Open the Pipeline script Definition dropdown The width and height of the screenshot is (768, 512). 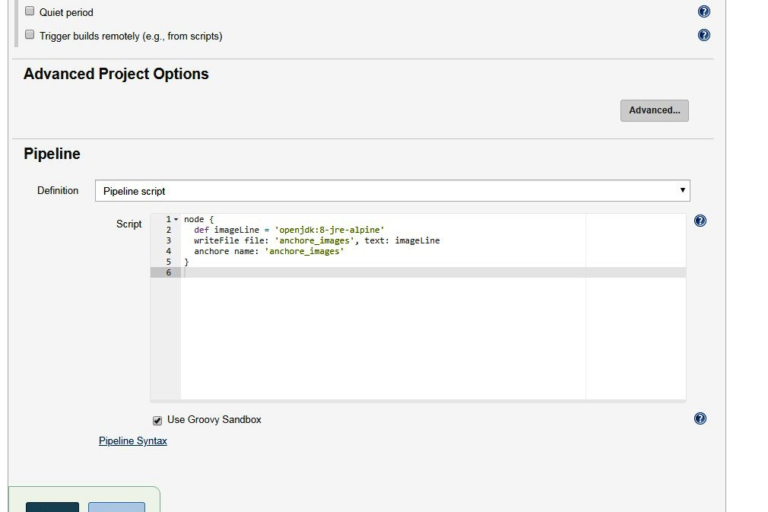coord(392,191)
